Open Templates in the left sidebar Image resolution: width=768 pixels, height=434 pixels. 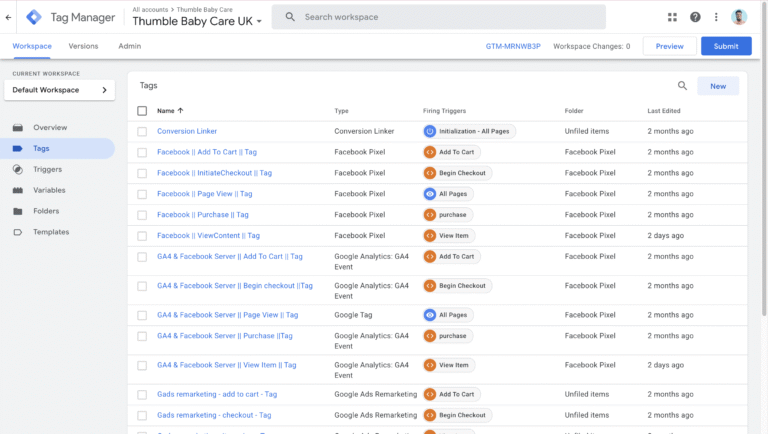pyautogui.click(x=51, y=232)
